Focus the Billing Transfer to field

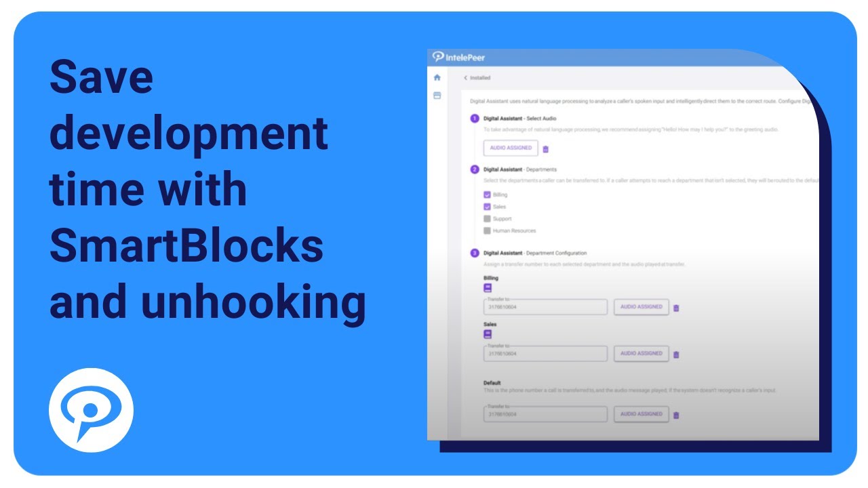click(x=545, y=306)
